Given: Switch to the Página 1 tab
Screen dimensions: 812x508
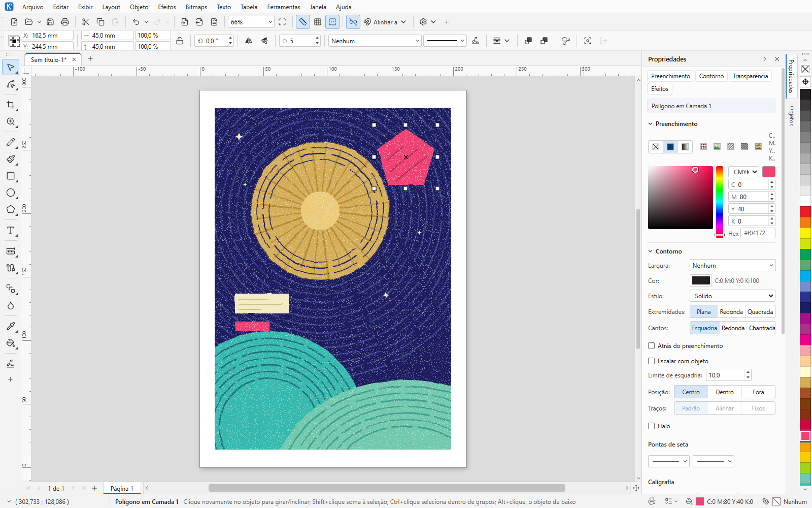Looking at the screenshot, I should [122, 488].
